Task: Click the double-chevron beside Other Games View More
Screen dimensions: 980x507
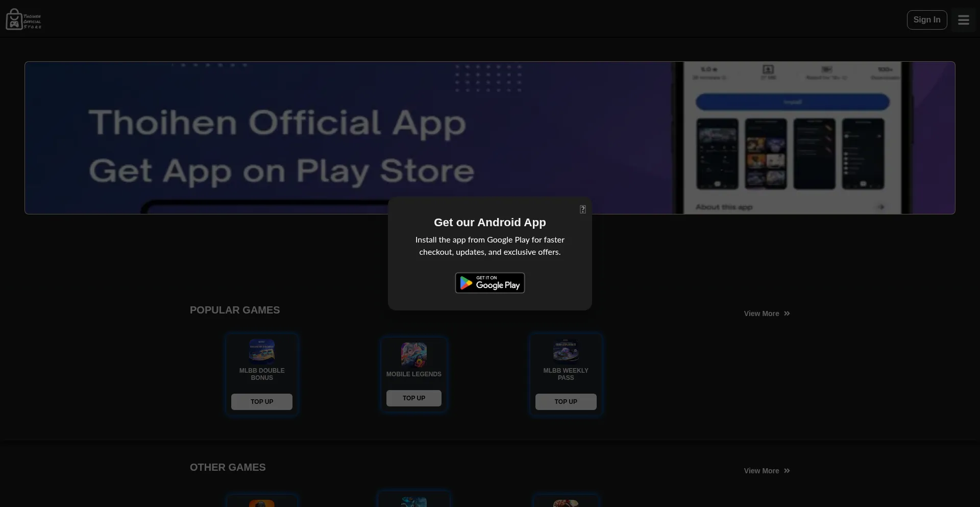Action: pos(787,471)
